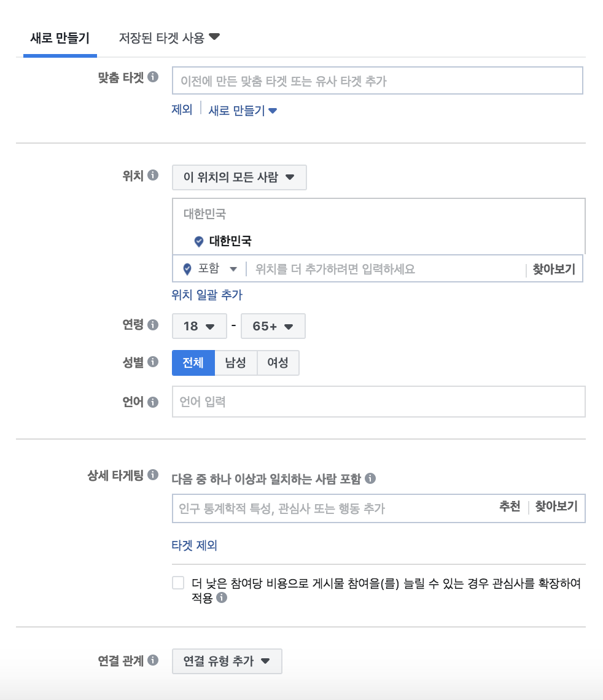Viewport: 603px width, 700px height.
Task: Expand the 연결 유형 추가 dropdown
Action: coord(227,661)
